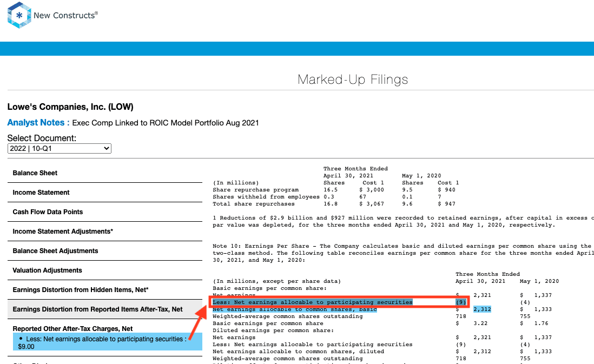Screen dimensions: 594x364
Task: Click the 1.76 basic earnings per share value
Action: [x=542, y=323]
